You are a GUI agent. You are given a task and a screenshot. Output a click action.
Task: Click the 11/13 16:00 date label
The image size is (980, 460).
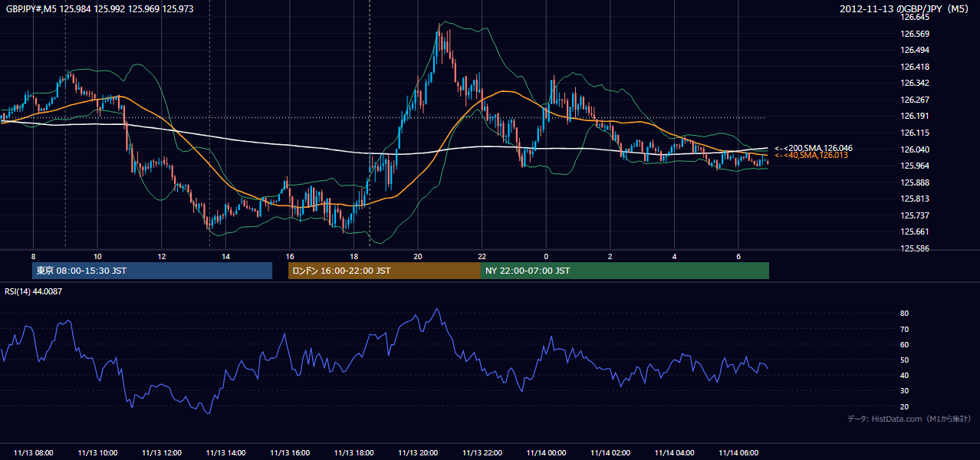coord(290,453)
